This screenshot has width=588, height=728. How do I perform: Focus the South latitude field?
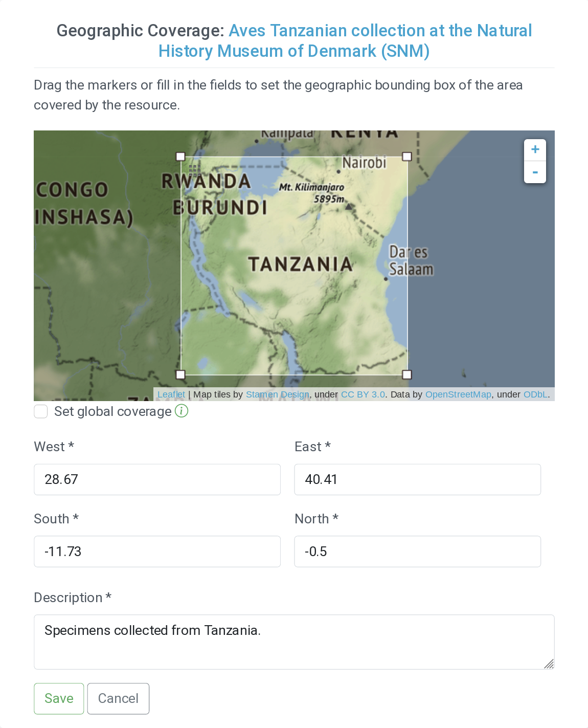click(157, 551)
